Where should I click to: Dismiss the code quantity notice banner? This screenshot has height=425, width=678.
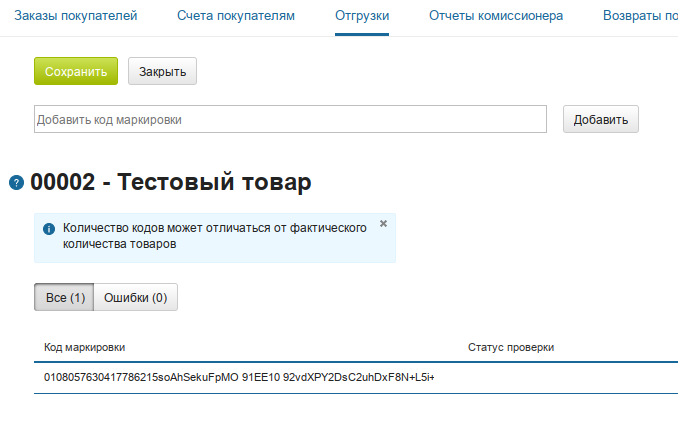point(383,224)
